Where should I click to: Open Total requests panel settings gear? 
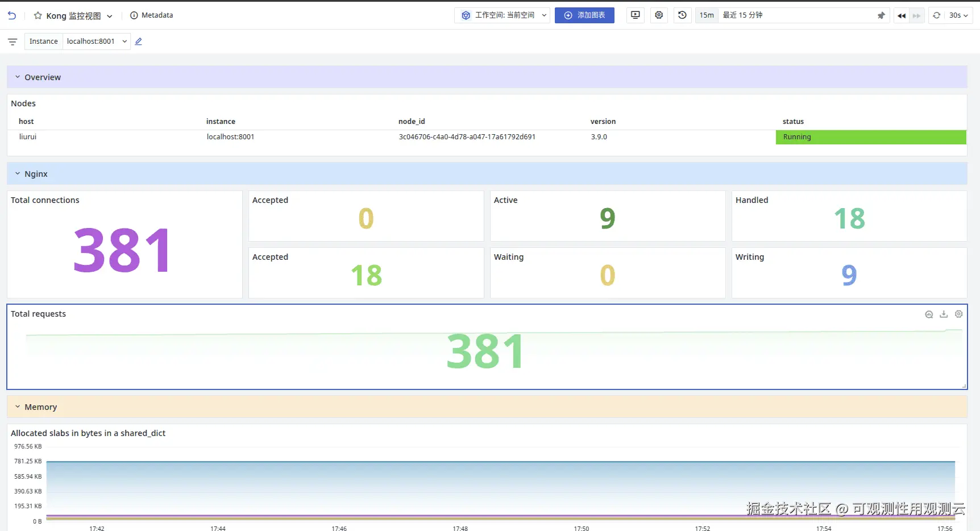(959, 314)
